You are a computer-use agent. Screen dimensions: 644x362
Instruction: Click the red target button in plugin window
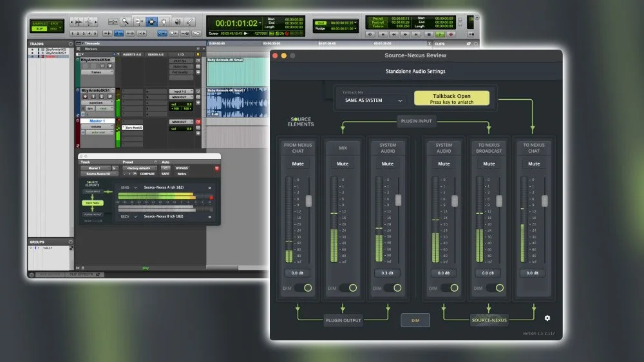click(x=217, y=168)
